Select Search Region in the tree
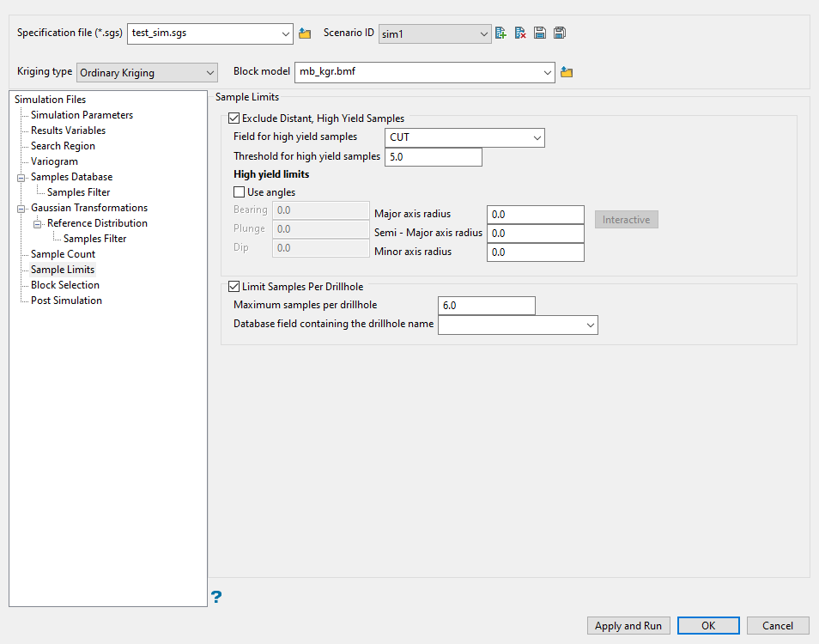The image size is (819, 644). pyautogui.click(x=63, y=146)
